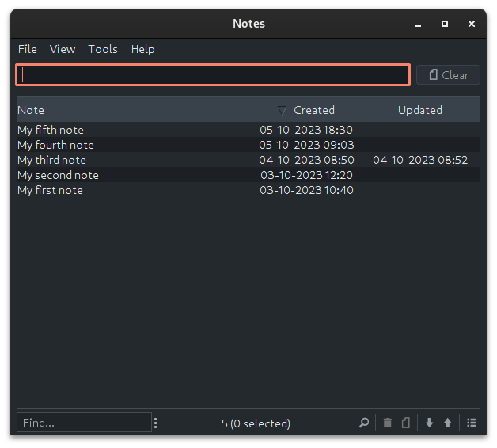Click the search magnifier icon in bottom bar

click(x=364, y=423)
